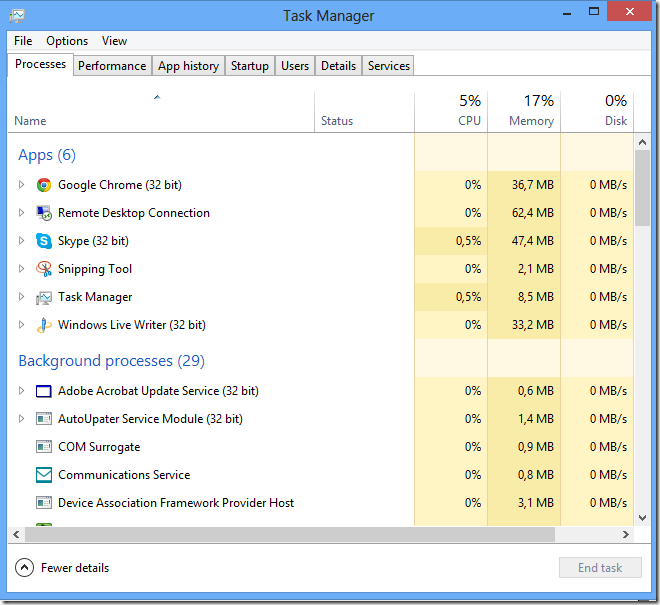The image size is (660, 605).
Task: Click the Fewer details circle arrow icon
Action: point(24,568)
